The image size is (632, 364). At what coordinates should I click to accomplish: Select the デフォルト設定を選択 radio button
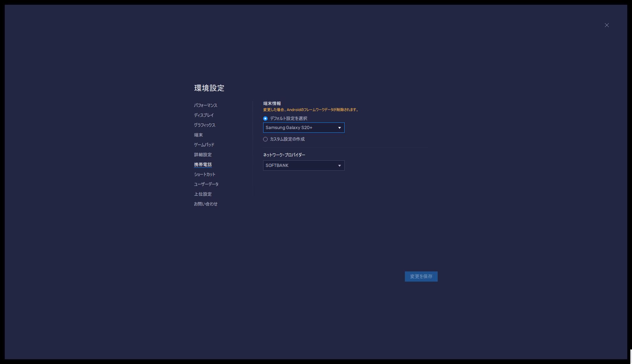(x=265, y=118)
